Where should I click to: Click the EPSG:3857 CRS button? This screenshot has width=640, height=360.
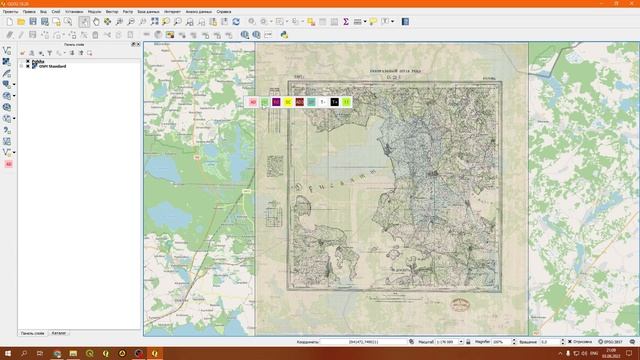pyautogui.click(x=611, y=342)
